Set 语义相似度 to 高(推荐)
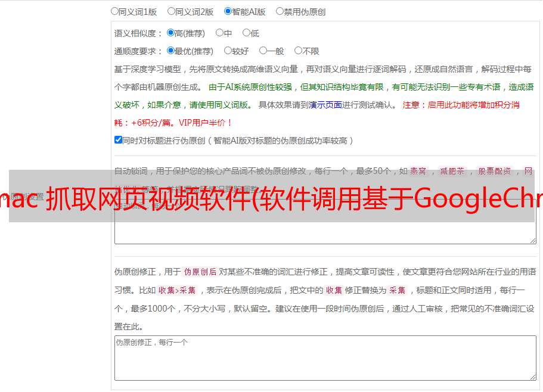Viewport: 543px width, 392px height. point(170,33)
